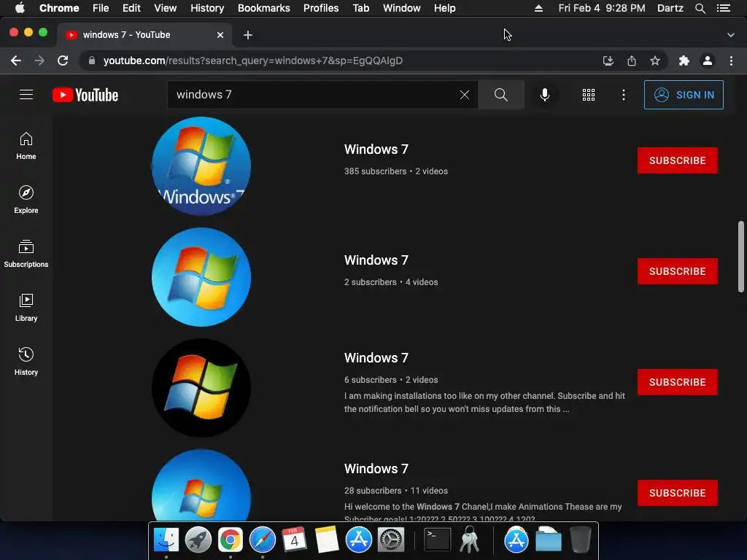Viewport: 747px width, 560px height.
Task: Click the browser address bar URL
Action: click(x=253, y=61)
